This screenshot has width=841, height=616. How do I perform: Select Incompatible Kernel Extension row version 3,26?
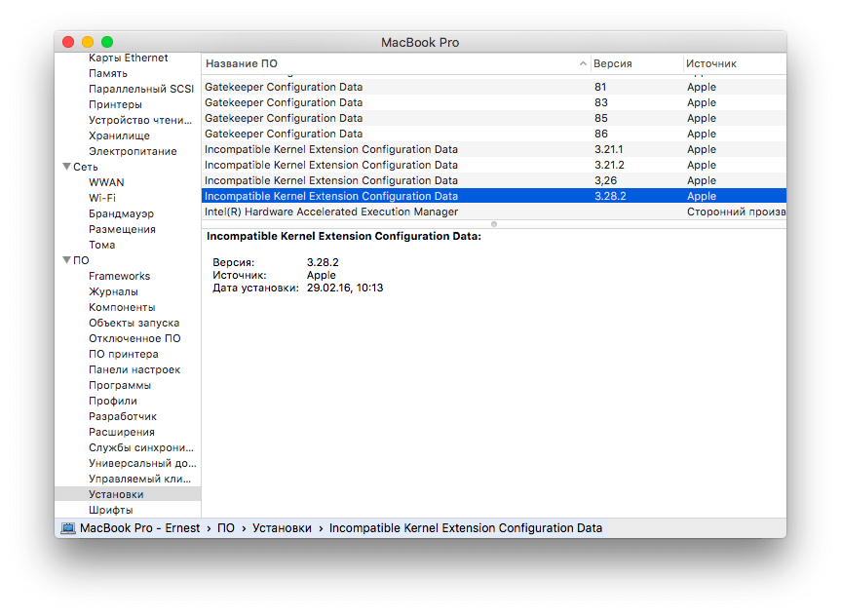494,179
